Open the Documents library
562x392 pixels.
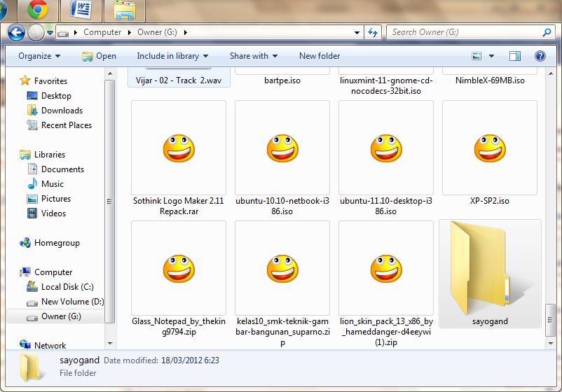(x=55, y=169)
